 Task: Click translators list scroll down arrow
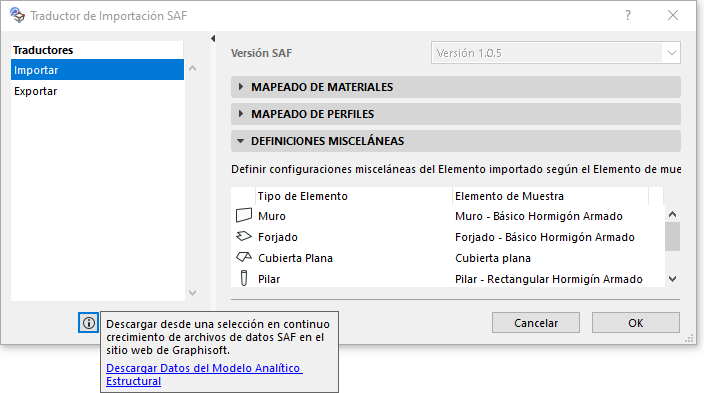pyautogui.click(x=193, y=293)
